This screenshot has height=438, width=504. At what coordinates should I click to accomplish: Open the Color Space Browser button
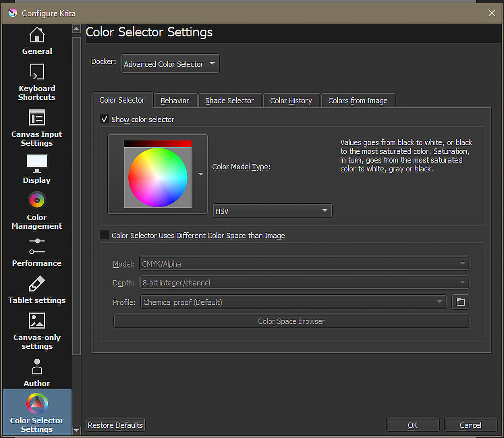pos(292,321)
